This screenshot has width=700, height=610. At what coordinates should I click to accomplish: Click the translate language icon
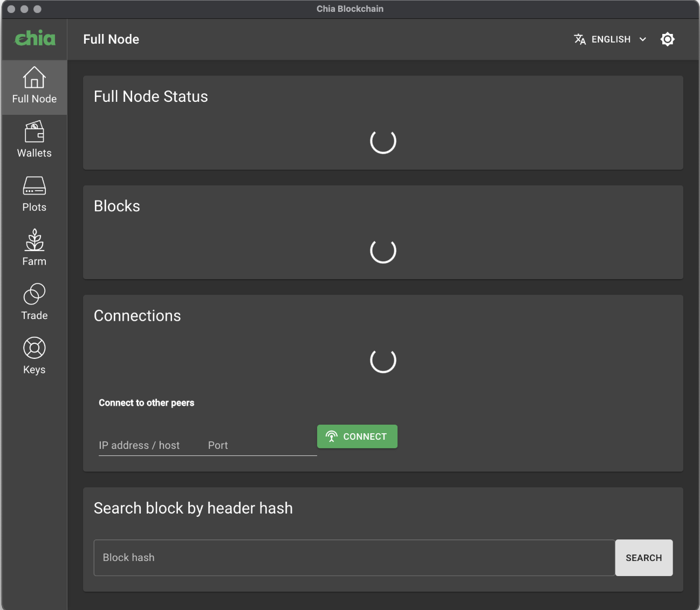pos(580,39)
